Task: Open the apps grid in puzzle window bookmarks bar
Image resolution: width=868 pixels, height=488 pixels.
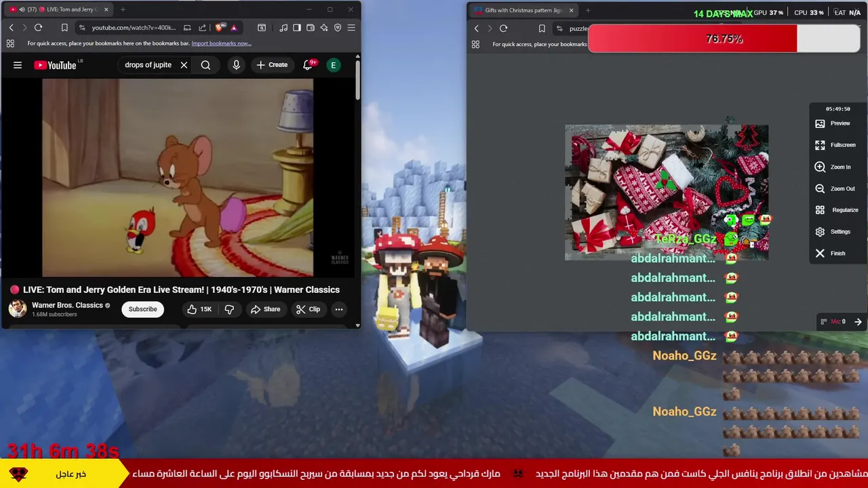Action: tap(475, 44)
